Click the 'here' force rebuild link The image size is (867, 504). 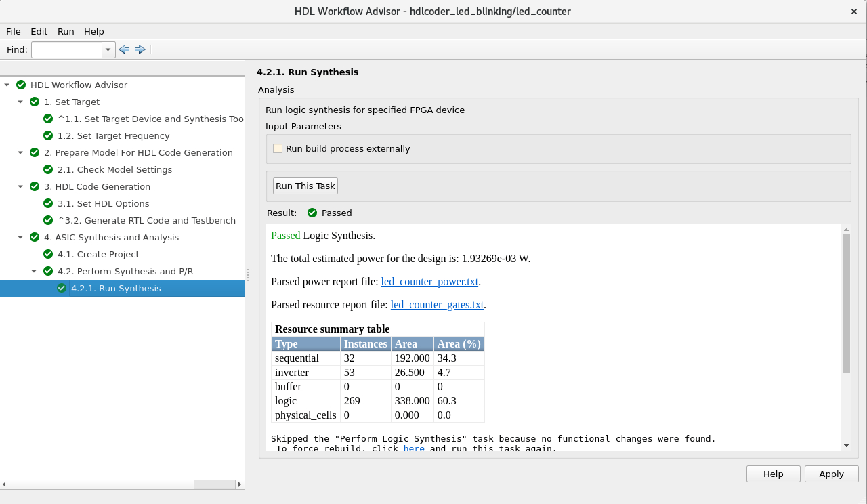(x=414, y=448)
